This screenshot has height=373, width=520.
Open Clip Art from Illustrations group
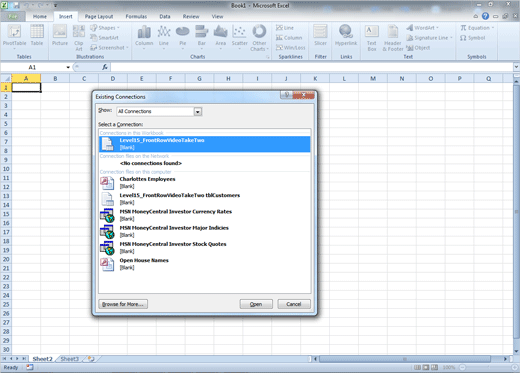[x=79, y=37]
